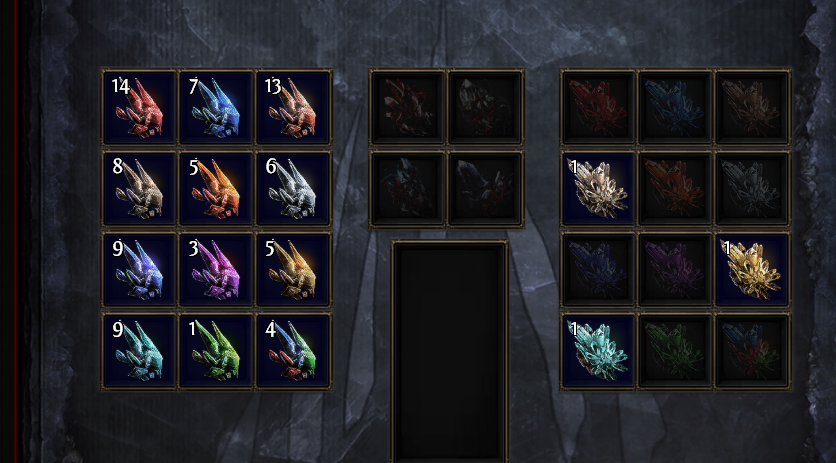Choose the indigo crystal stack of 9
Viewport: 836px width, 463px height.
140,270
